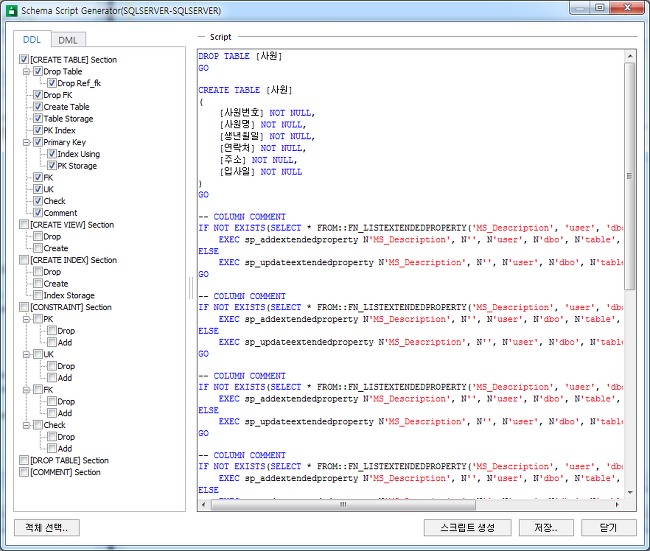
Task: Click the scroll up arrow in Script
Action: [x=630, y=56]
